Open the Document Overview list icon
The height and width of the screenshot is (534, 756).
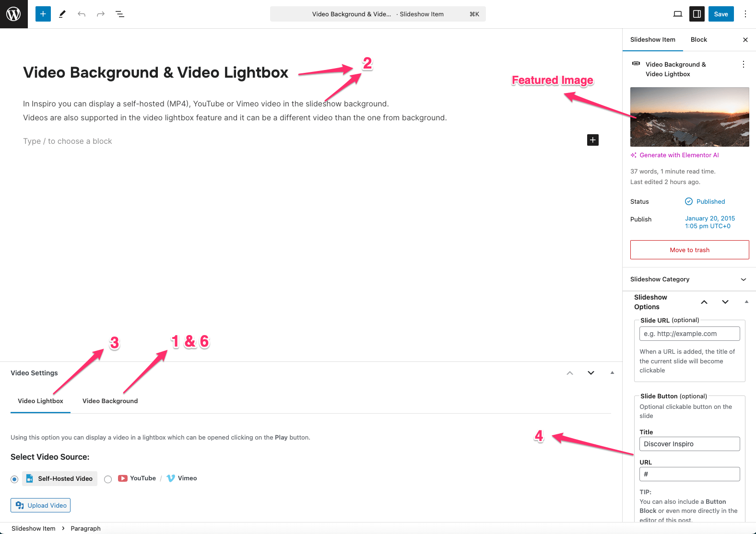coord(120,14)
